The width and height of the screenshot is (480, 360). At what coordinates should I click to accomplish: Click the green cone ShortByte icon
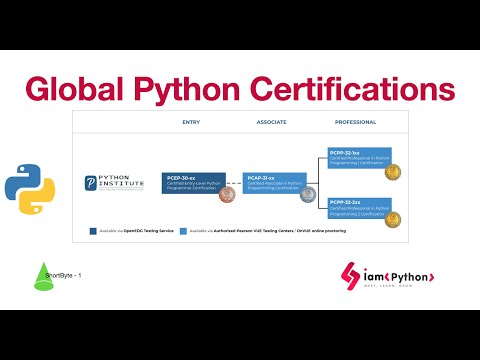click(x=44, y=276)
